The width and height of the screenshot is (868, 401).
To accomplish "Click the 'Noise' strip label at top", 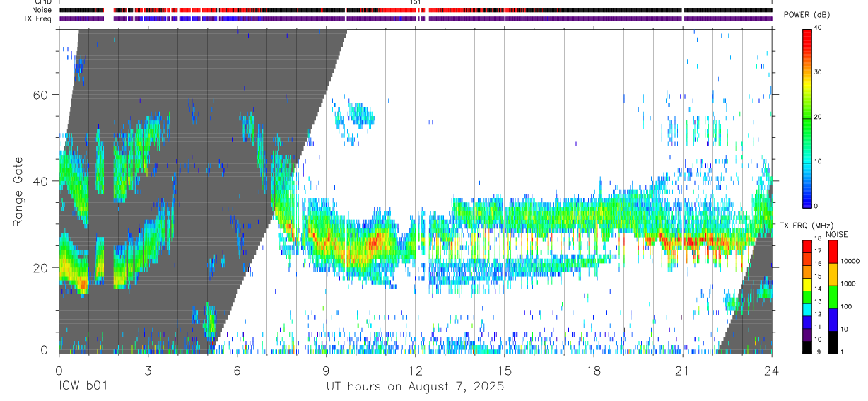I will [43, 10].
